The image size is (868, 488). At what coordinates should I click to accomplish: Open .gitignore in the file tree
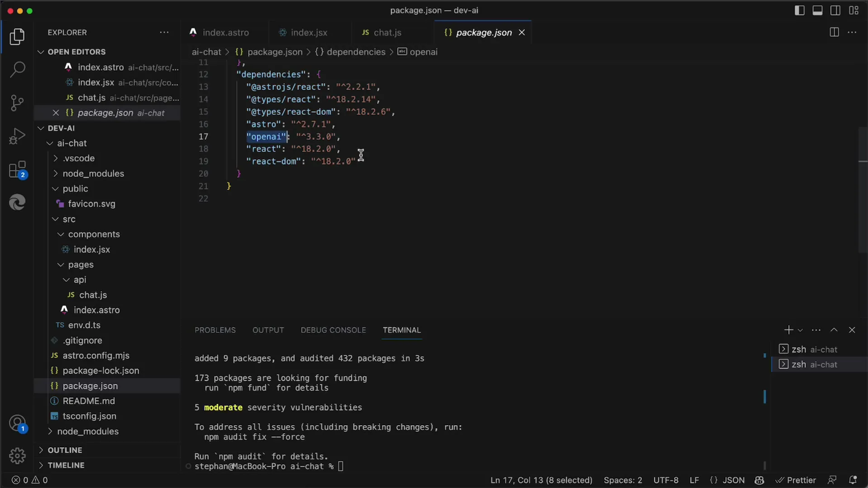tap(82, 340)
